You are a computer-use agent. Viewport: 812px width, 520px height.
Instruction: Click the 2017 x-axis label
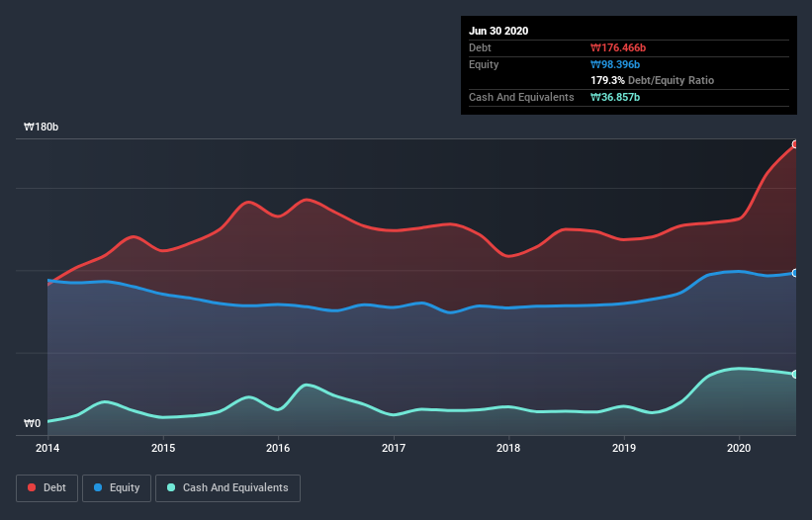[394, 448]
